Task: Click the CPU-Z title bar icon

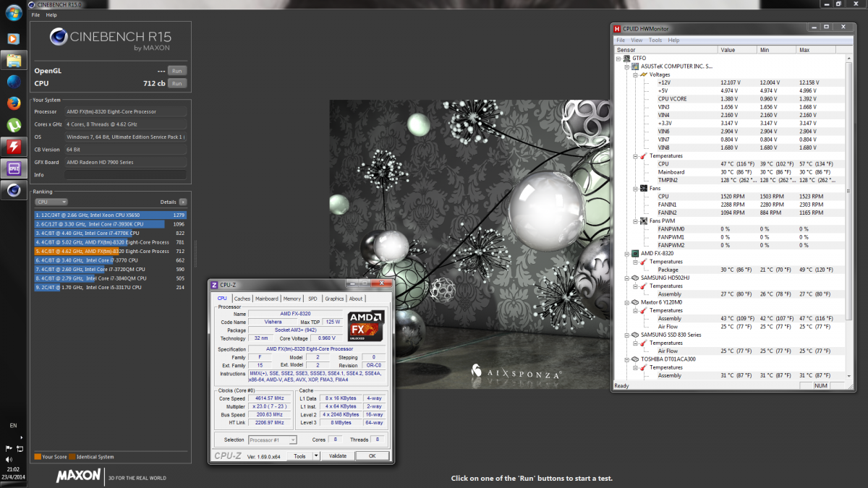Action: 214,286
